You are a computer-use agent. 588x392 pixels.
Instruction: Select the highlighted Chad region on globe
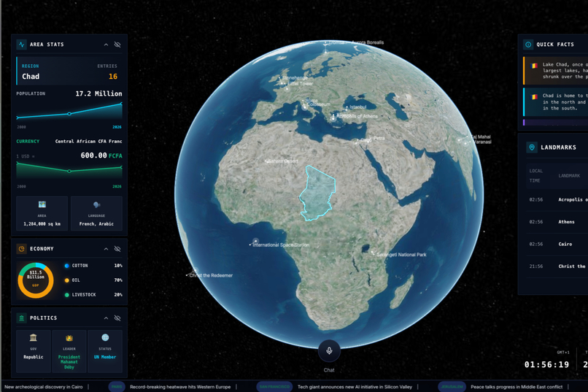coord(317,193)
